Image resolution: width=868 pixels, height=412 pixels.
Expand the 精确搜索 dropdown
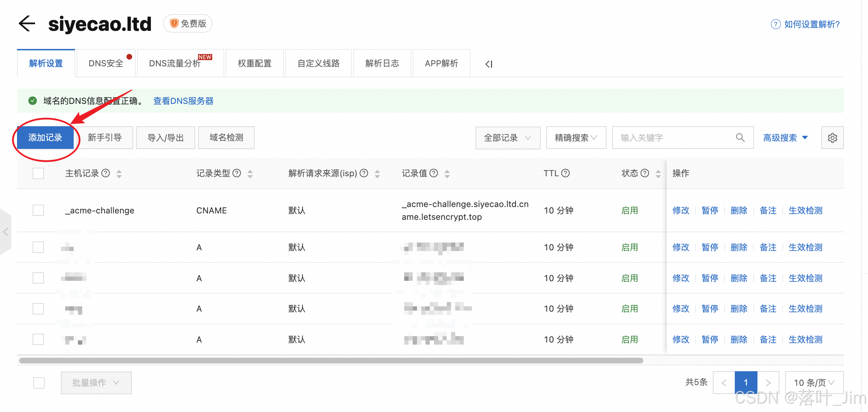[x=576, y=138]
